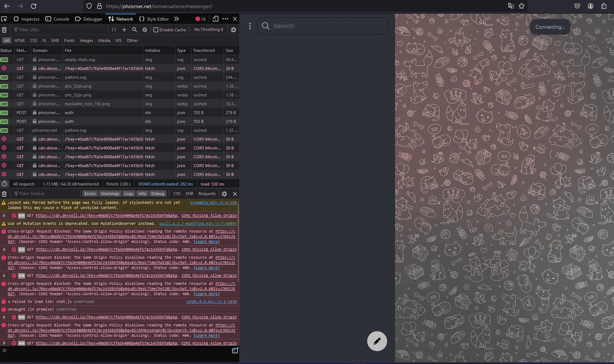Switch to the Inspector tab
The height and width of the screenshot is (364, 614).
point(27,19)
